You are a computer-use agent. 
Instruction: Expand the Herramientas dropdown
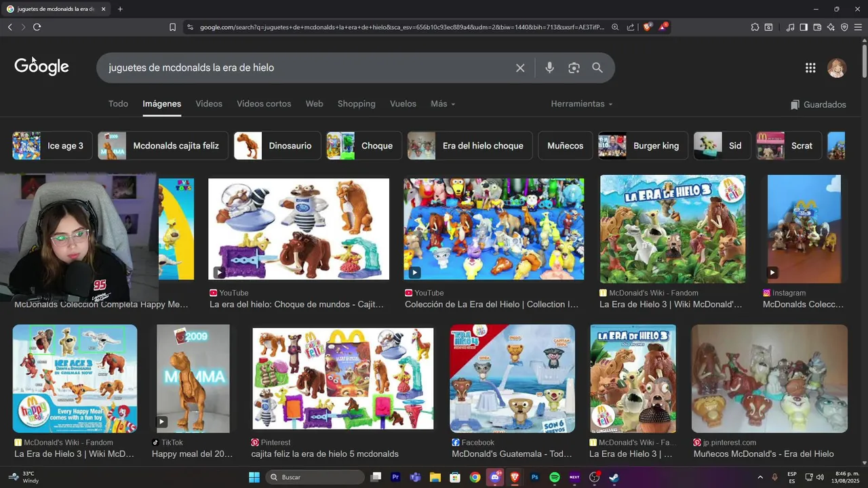tap(581, 104)
